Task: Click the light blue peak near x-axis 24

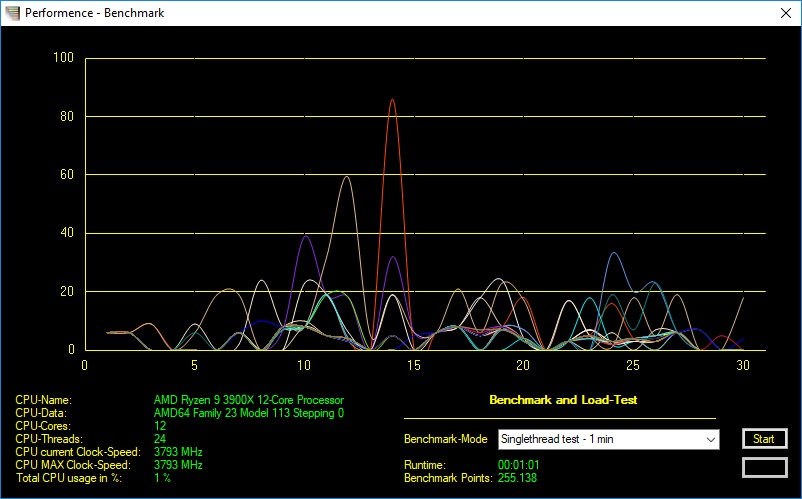Action: pos(614,253)
